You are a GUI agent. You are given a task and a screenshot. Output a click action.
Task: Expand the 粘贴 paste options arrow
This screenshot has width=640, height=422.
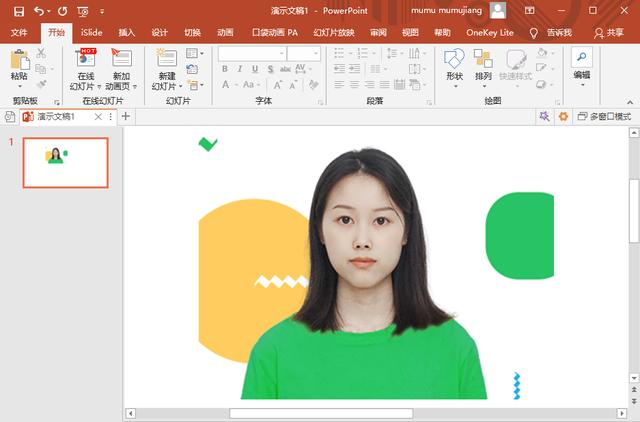19,86
